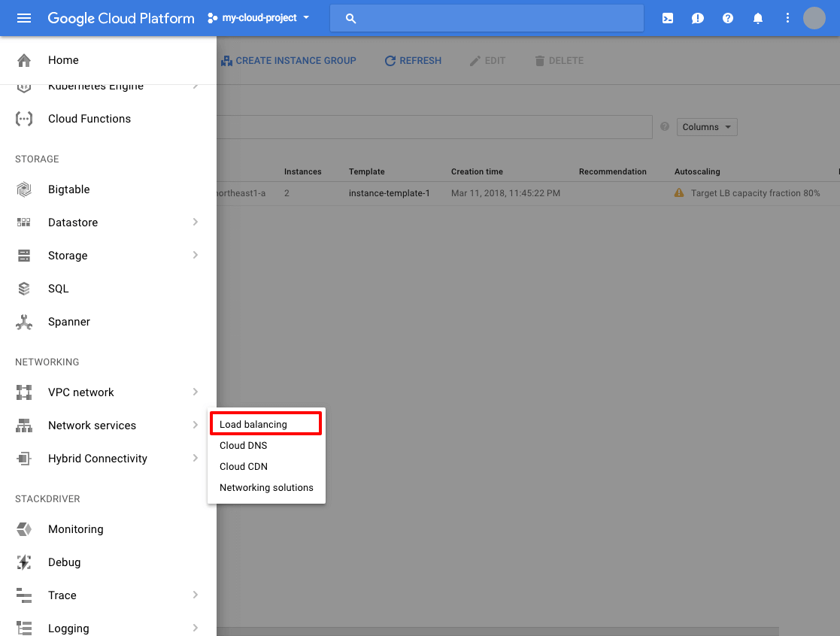Click the Monitoring icon
The width and height of the screenshot is (840, 636).
[x=24, y=529]
